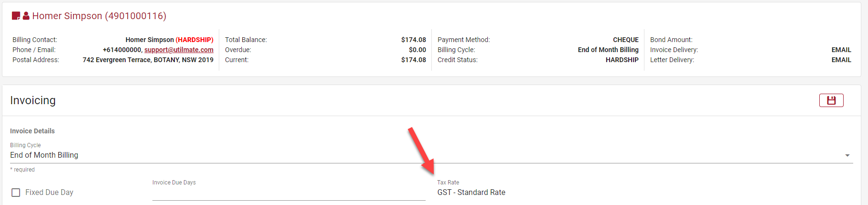Click the Letter Delivery EMAIL value

841,60
